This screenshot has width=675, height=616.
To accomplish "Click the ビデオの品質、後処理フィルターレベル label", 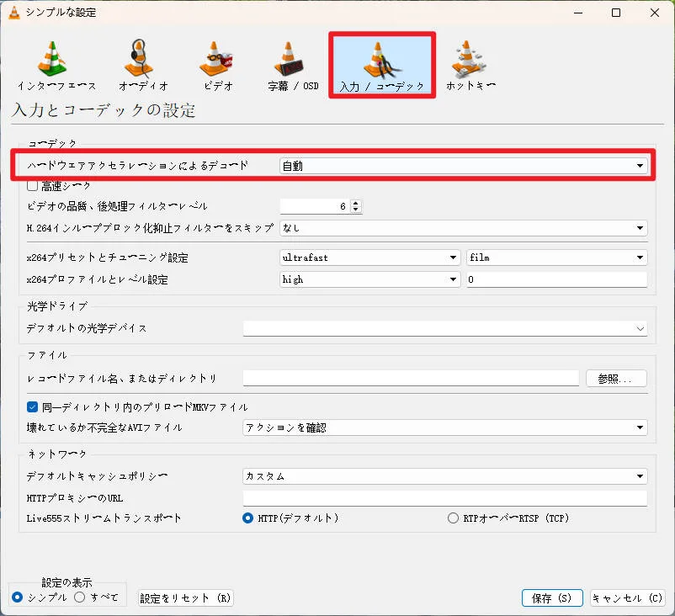I will [117, 206].
